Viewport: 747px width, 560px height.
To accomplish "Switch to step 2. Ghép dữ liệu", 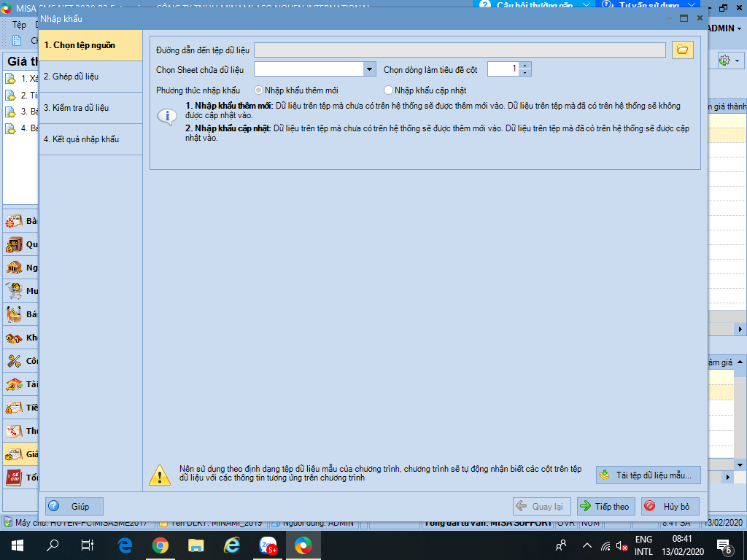I will (x=90, y=77).
